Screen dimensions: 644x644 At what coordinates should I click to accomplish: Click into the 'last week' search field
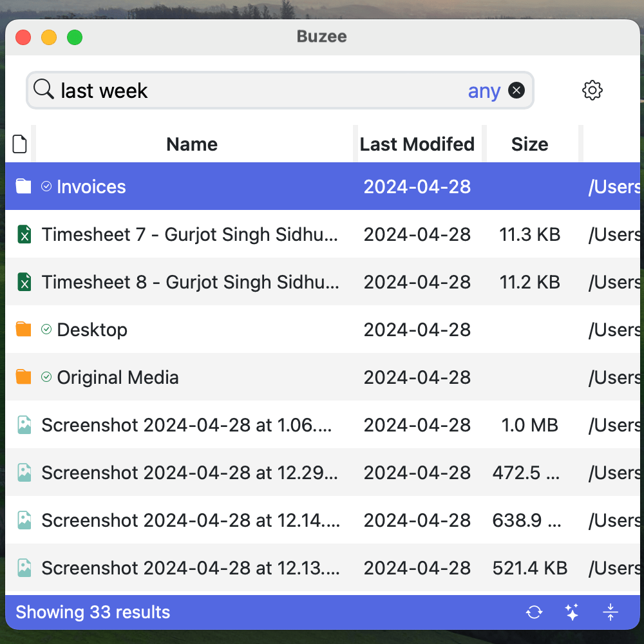[258, 91]
